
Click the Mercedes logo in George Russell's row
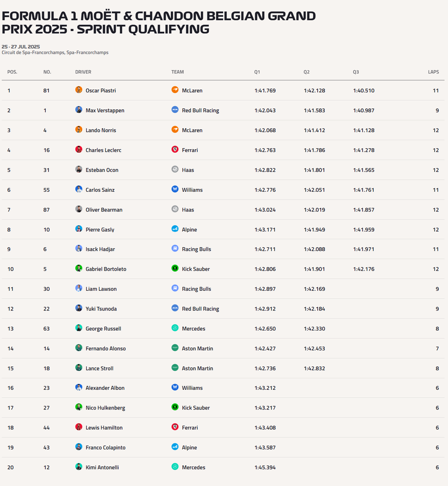point(175,328)
